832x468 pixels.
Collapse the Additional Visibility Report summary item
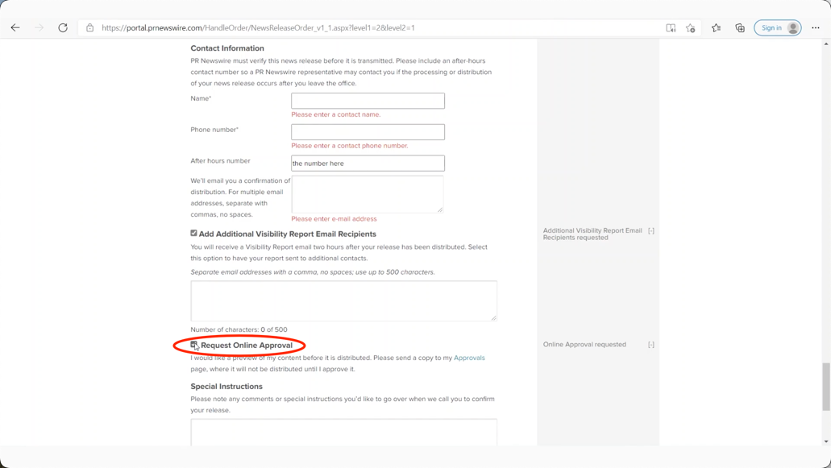(x=651, y=231)
